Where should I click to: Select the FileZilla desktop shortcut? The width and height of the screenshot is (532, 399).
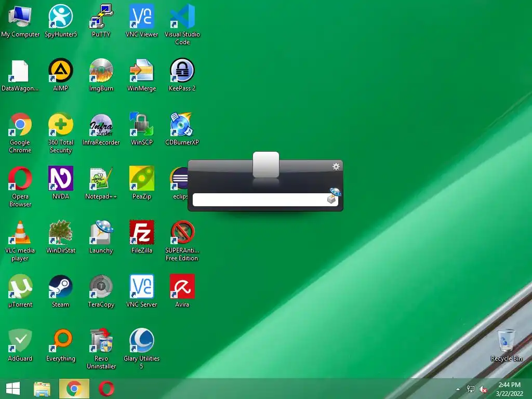(x=142, y=237)
